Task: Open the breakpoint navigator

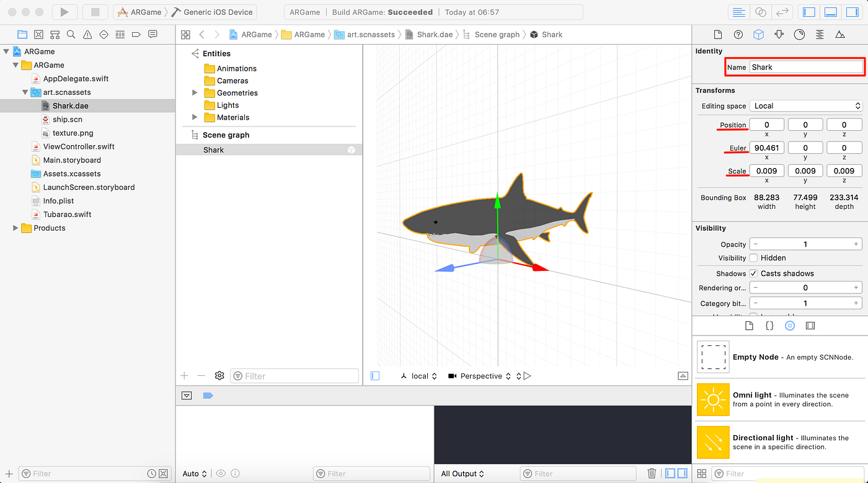Action: click(136, 34)
